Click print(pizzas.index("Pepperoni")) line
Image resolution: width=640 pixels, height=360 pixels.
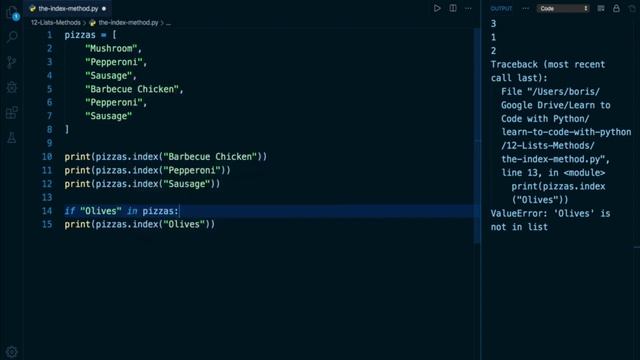pos(147,170)
